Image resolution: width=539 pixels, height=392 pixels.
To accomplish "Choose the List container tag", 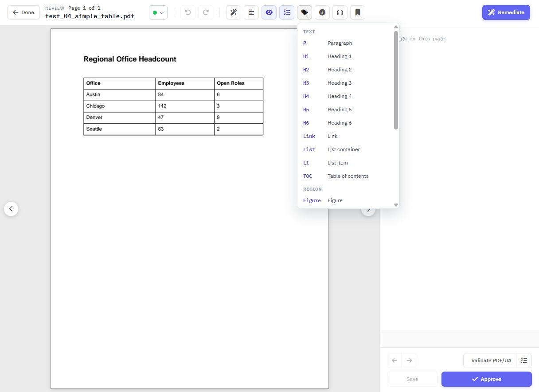I will tap(346, 149).
